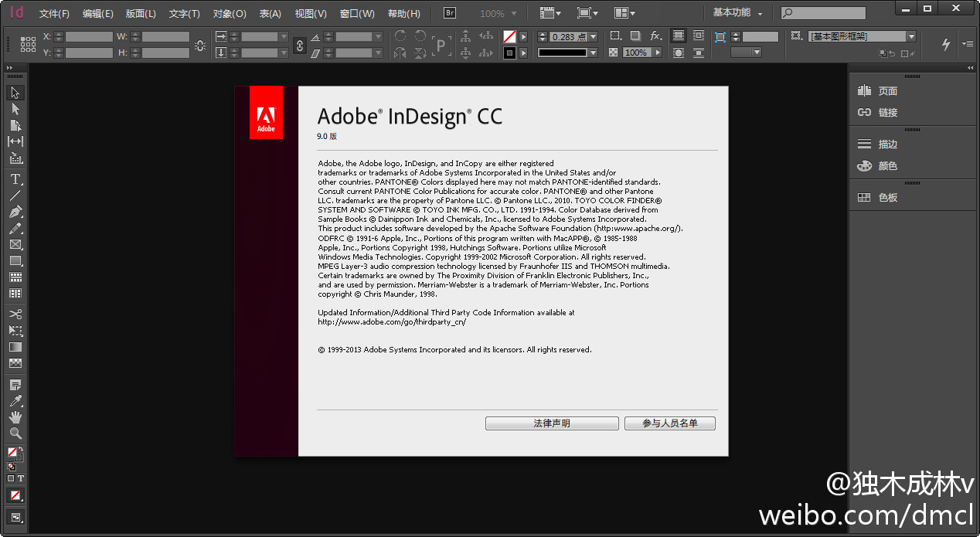The width and height of the screenshot is (980, 537).
Task: Select the Direct Selection tool
Action: pos(15,109)
